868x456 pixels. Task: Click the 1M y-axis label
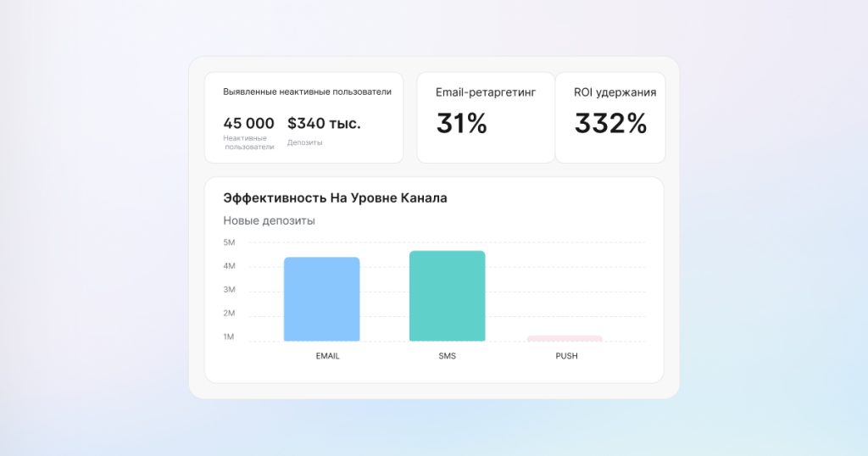229,337
